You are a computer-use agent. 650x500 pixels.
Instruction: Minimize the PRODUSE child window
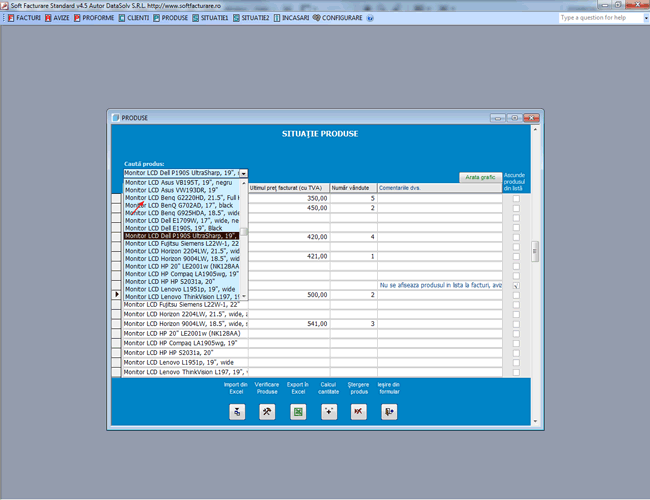point(498,118)
